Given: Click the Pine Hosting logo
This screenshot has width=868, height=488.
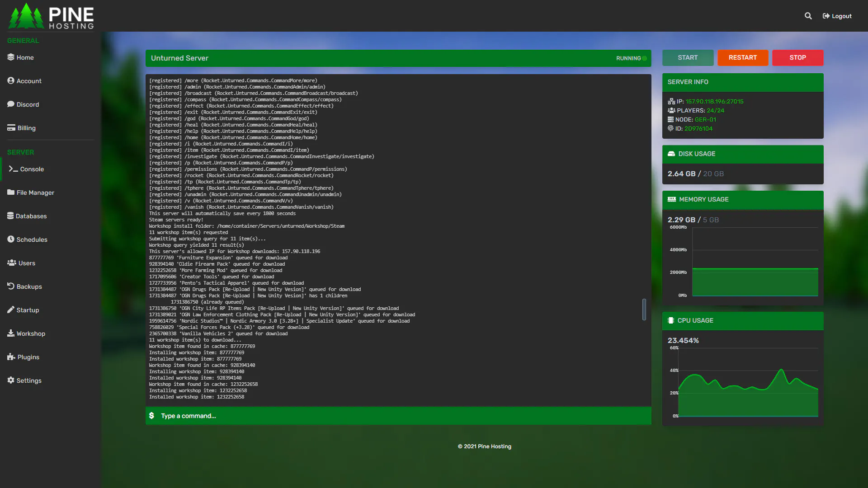Looking at the screenshot, I should [x=51, y=16].
